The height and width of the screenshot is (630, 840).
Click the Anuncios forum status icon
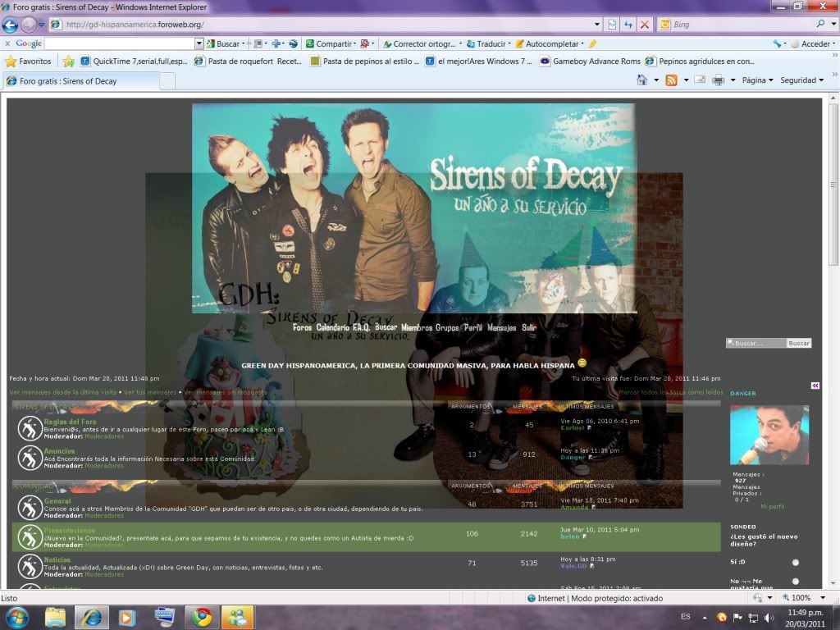tap(30, 458)
